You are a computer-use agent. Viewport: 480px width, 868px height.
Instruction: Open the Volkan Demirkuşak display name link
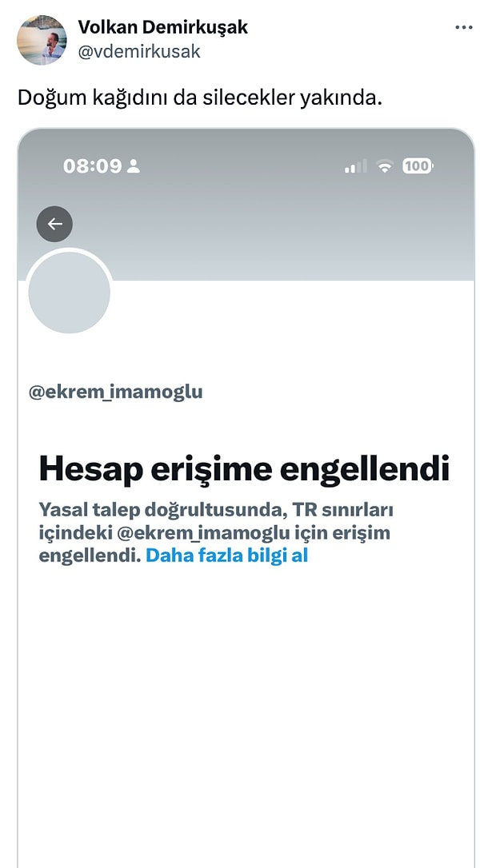pos(162,26)
